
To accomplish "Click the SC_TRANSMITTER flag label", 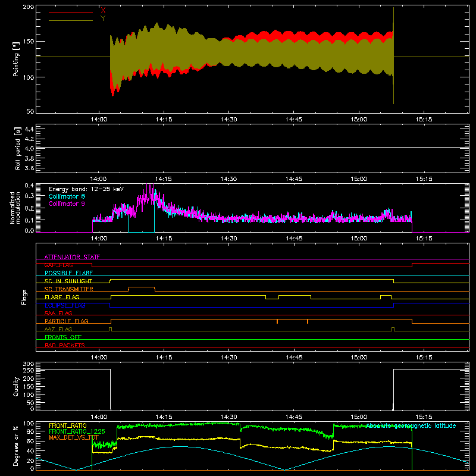I will pyautogui.click(x=68, y=289).
